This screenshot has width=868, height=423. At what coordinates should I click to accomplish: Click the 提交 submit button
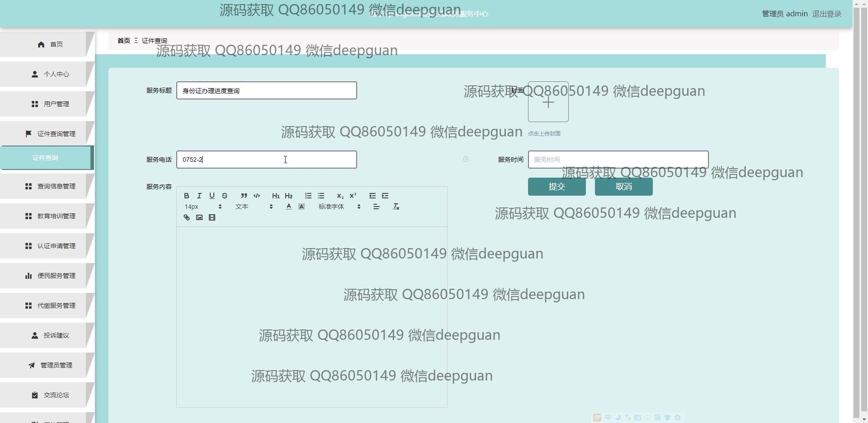(x=557, y=187)
